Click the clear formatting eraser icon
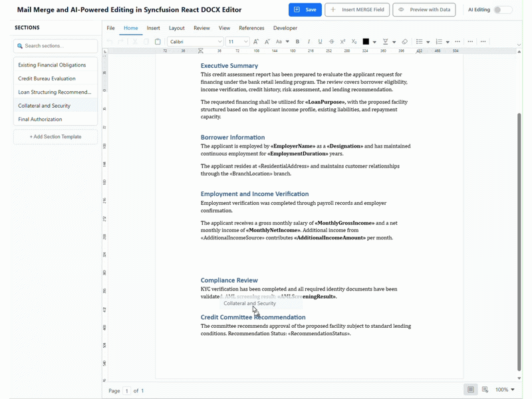 [405, 42]
